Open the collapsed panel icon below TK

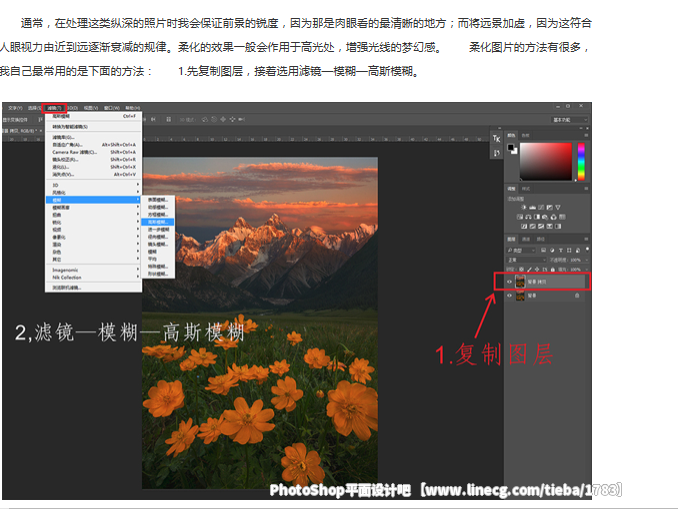496,153
